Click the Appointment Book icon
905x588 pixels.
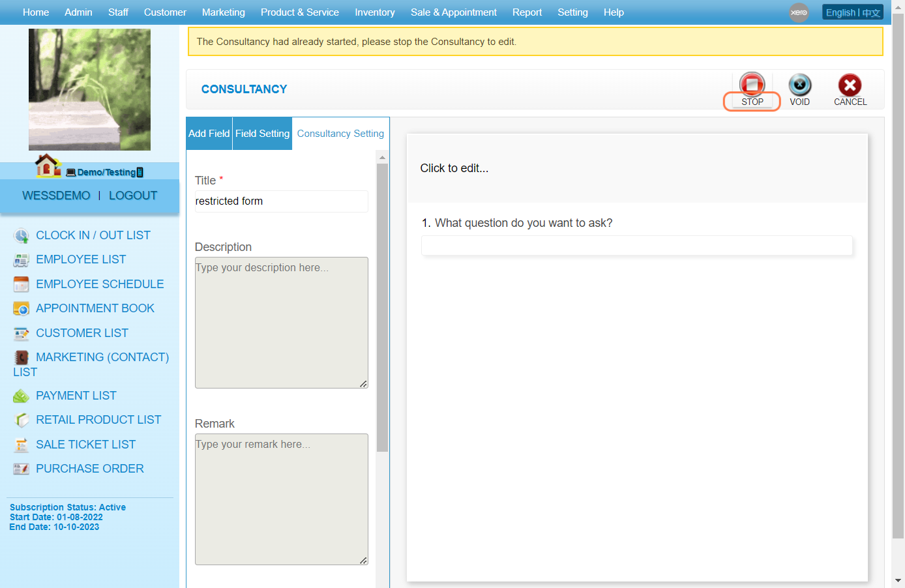pos(21,308)
